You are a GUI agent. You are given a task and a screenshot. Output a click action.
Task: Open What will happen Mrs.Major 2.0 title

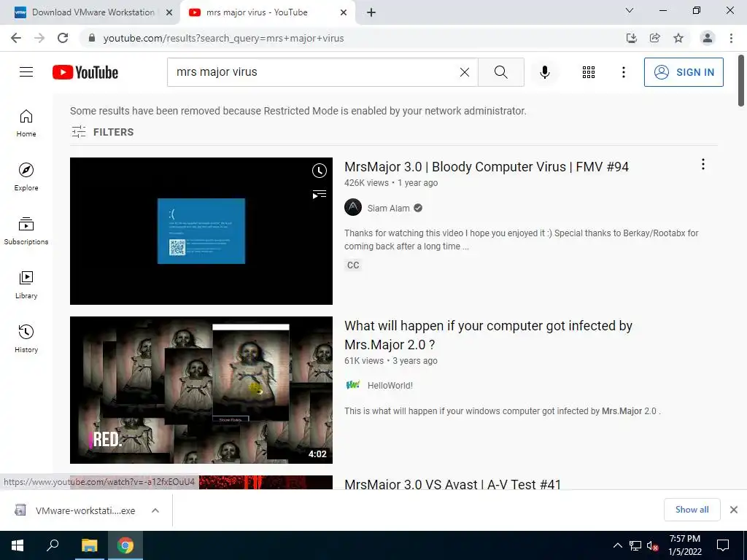[488, 335]
